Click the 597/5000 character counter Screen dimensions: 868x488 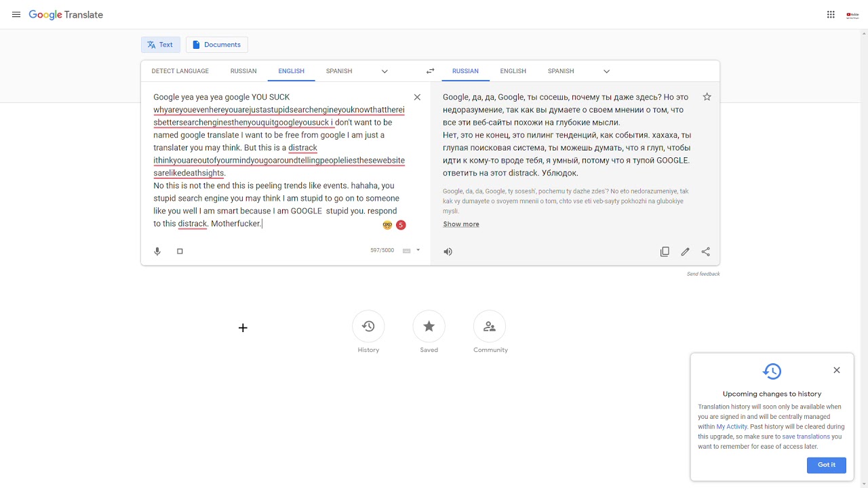pos(382,251)
